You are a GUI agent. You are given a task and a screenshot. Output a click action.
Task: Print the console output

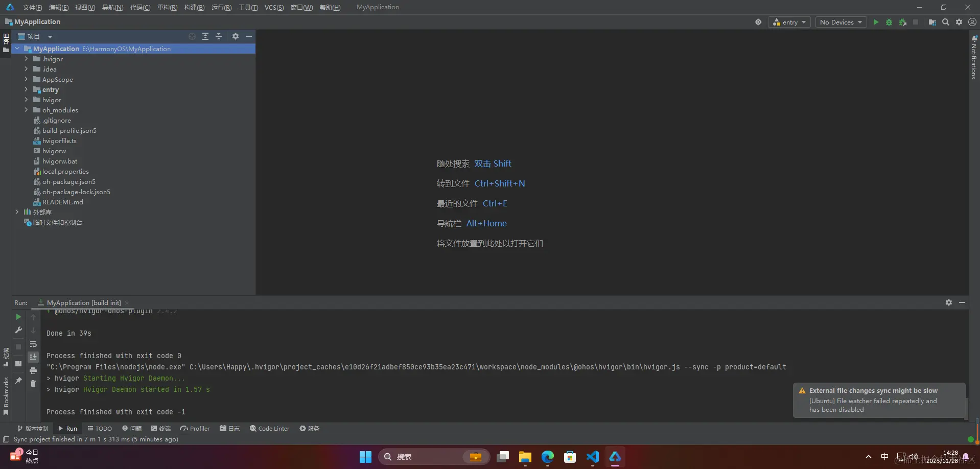click(x=33, y=370)
